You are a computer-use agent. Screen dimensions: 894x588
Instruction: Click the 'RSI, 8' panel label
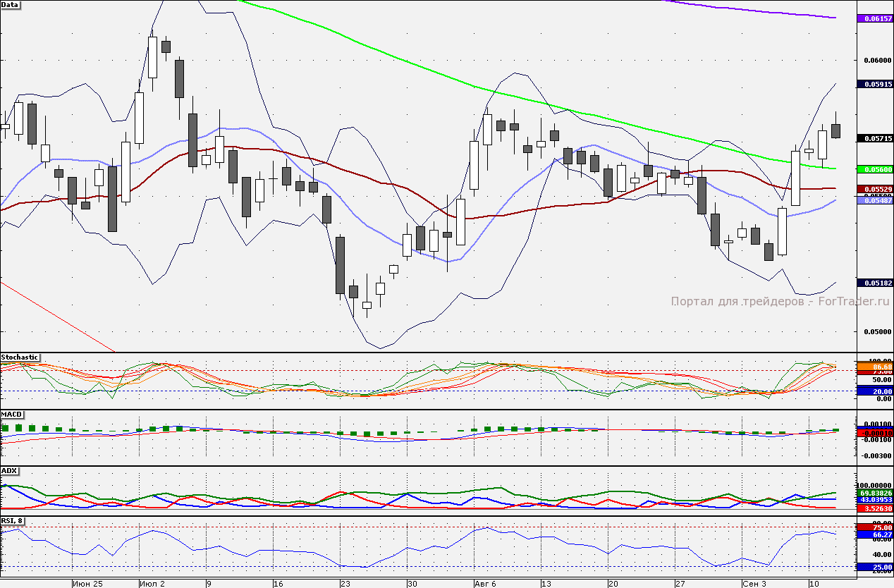[13, 521]
